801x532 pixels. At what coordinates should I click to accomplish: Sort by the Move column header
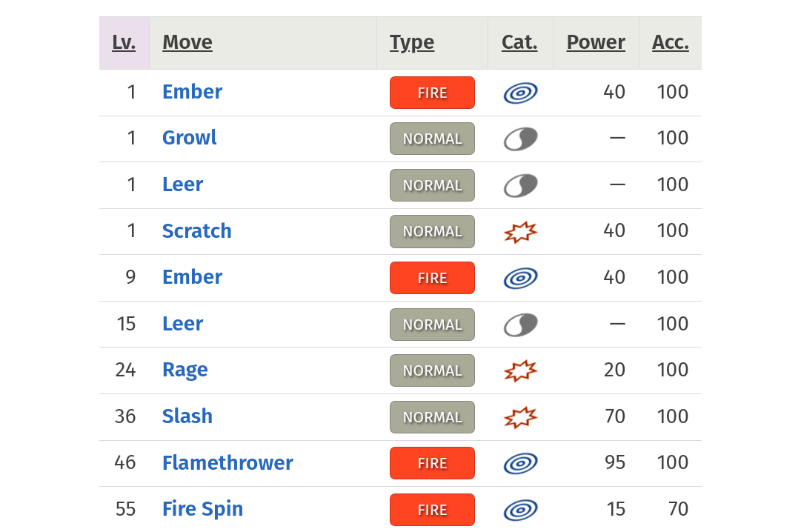187,42
